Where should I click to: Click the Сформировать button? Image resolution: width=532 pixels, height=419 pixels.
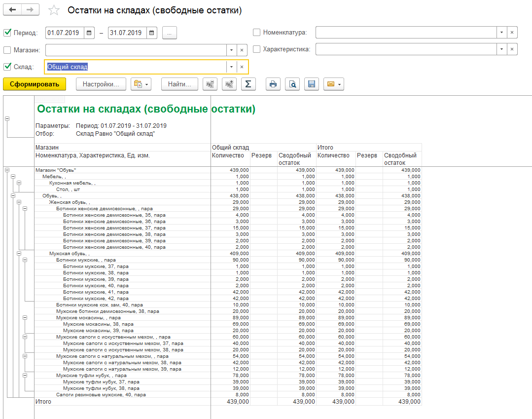(35, 84)
